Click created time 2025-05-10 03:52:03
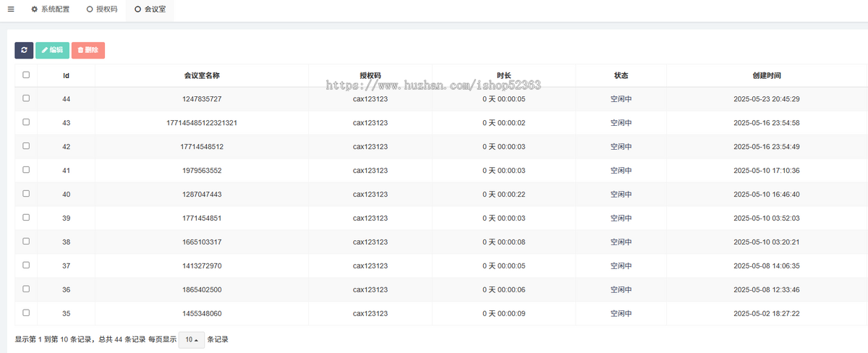 pos(767,218)
